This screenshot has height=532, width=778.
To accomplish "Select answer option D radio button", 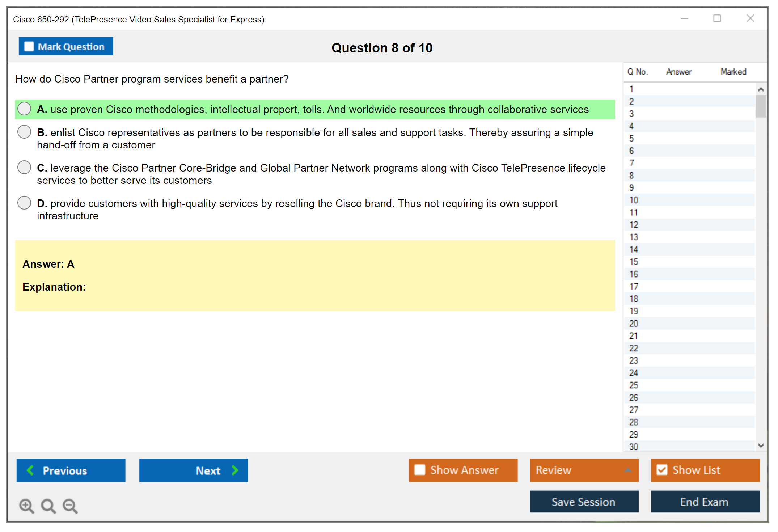I will coord(24,203).
